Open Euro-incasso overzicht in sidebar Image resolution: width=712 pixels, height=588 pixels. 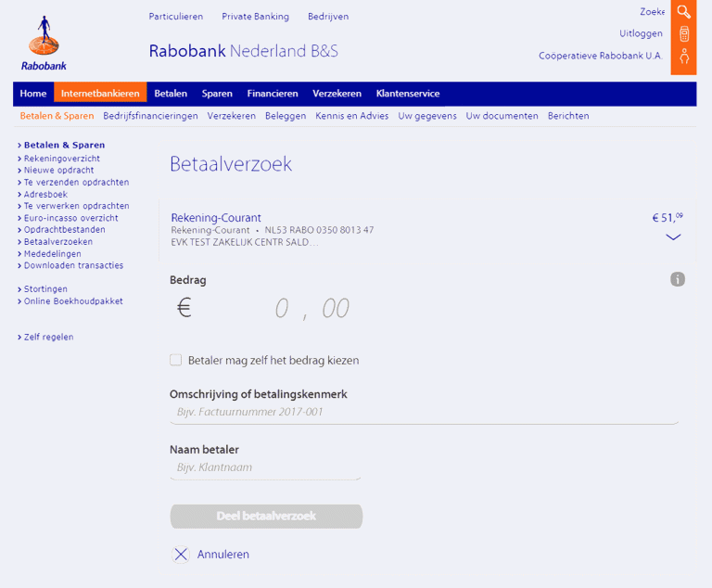pyautogui.click(x=70, y=218)
